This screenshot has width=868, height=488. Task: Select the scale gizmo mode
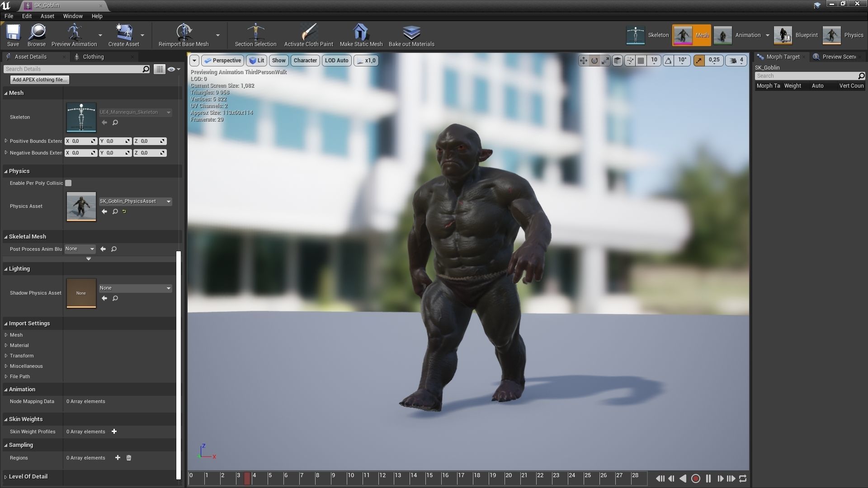point(605,61)
